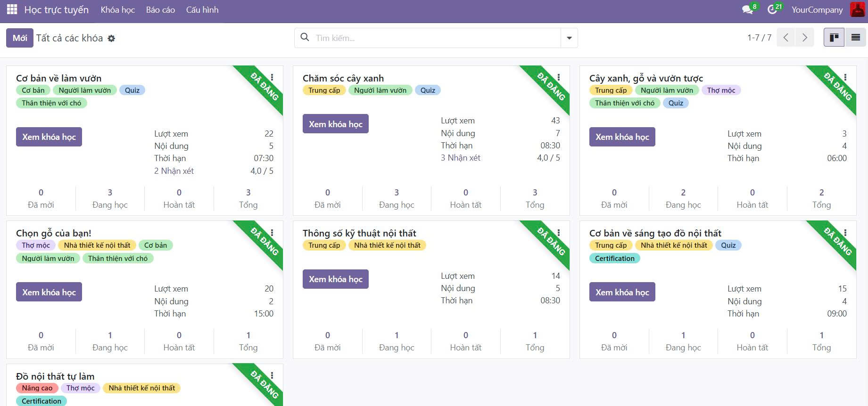Image resolution: width=868 pixels, height=406 pixels.
Task: Open the activities clock icon
Action: pyautogui.click(x=772, y=9)
